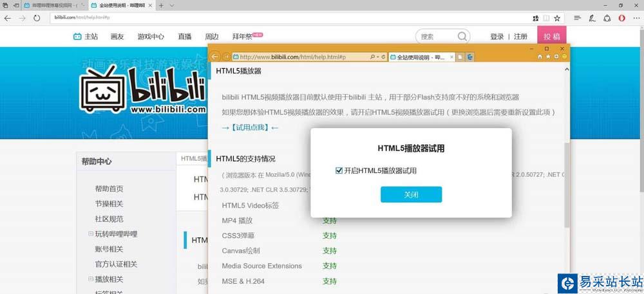Open Edge's tabs-set-aside icon
This screenshot has width=644, height=294.
5,6
